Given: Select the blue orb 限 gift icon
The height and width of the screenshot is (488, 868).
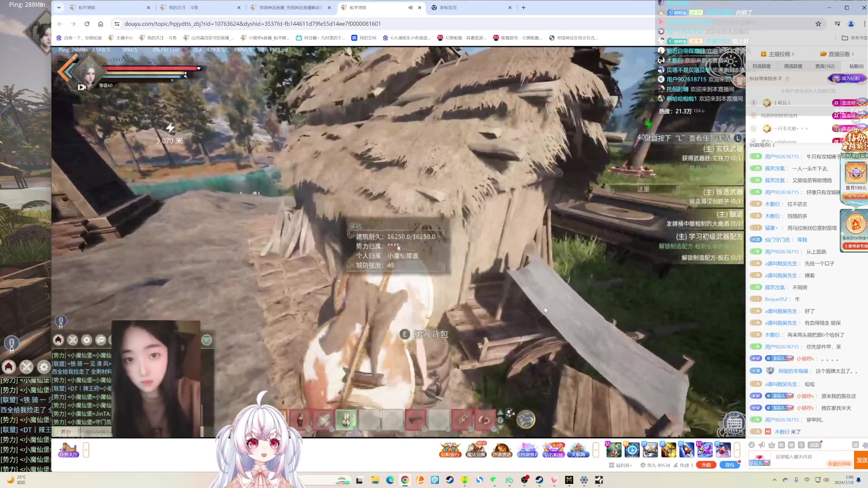Looking at the screenshot, I should point(632,450).
